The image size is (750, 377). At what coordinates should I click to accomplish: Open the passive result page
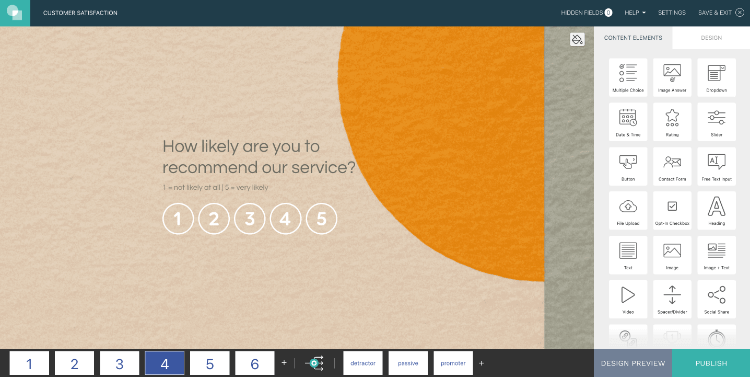[408, 363]
